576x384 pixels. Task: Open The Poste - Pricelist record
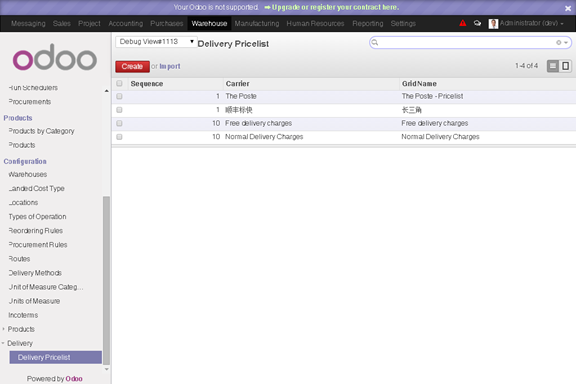432,96
